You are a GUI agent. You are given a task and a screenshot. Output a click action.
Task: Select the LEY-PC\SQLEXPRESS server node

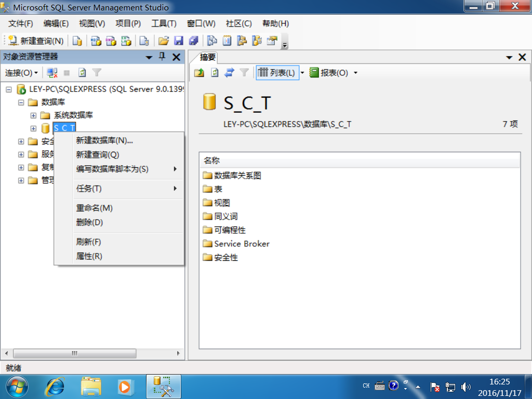pyautogui.click(x=107, y=89)
